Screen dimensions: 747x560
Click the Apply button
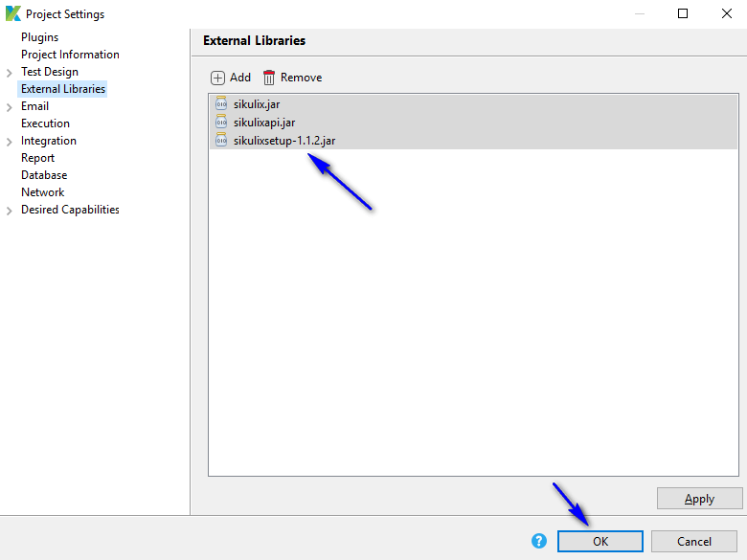click(699, 499)
